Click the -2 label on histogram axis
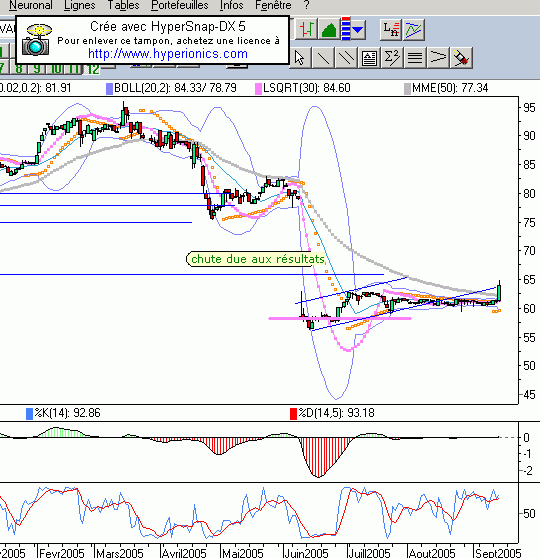The height and width of the screenshot is (558, 540). pos(527,470)
